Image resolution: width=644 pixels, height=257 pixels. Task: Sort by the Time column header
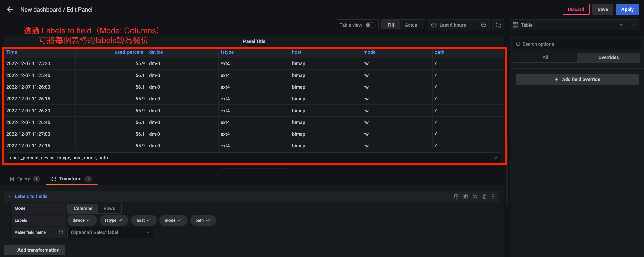click(12, 52)
